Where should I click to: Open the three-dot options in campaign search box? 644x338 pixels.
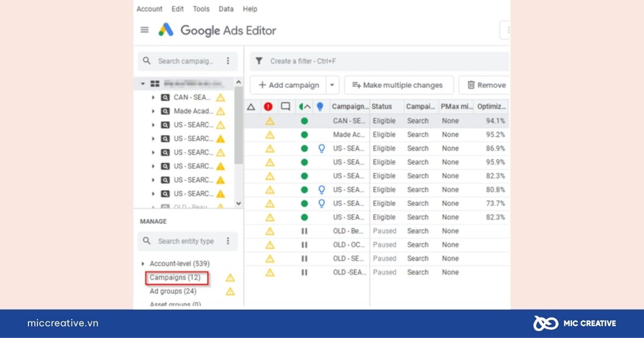click(x=228, y=61)
